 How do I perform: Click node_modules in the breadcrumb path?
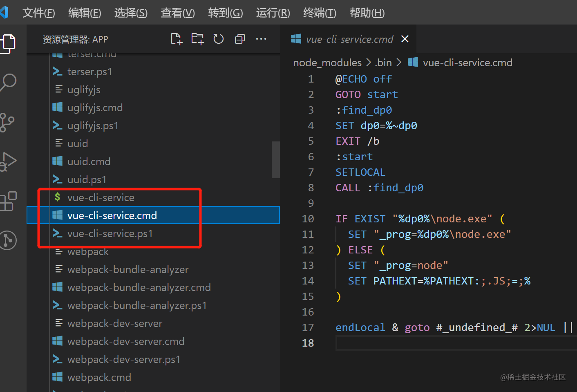click(327, 63)
